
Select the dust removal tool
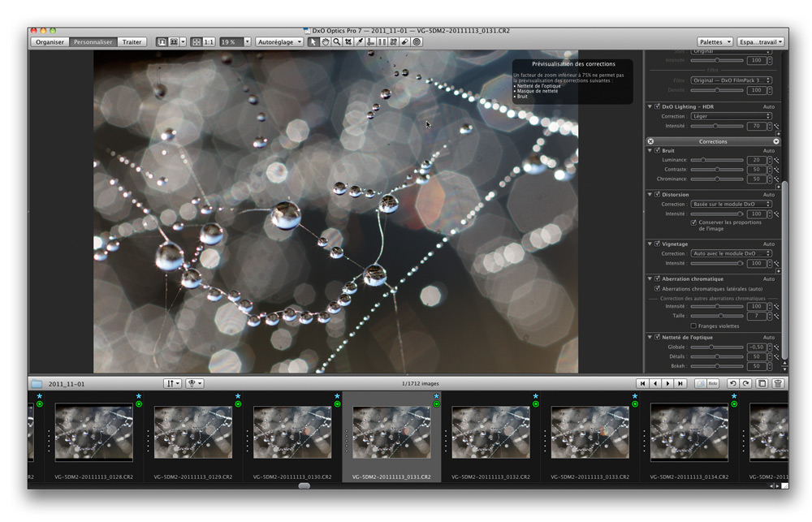405,42
